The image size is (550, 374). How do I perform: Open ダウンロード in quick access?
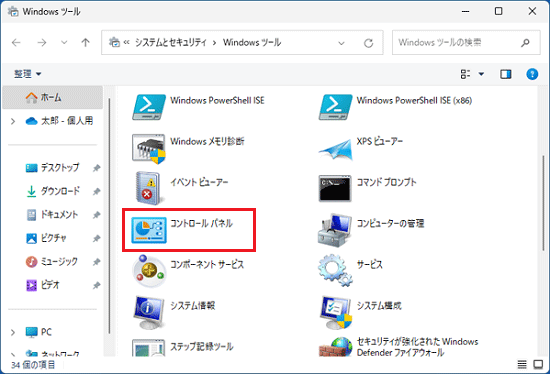coord(53,191)
